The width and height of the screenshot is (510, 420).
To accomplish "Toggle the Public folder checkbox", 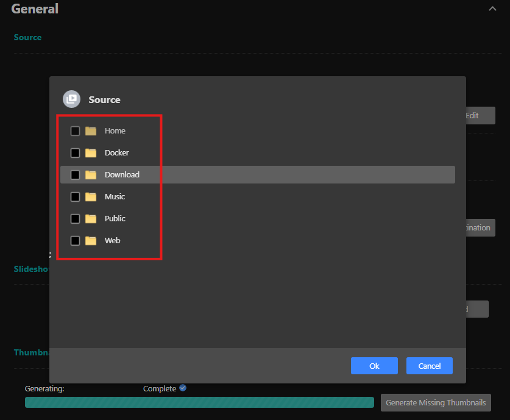I will pos(75,219).
